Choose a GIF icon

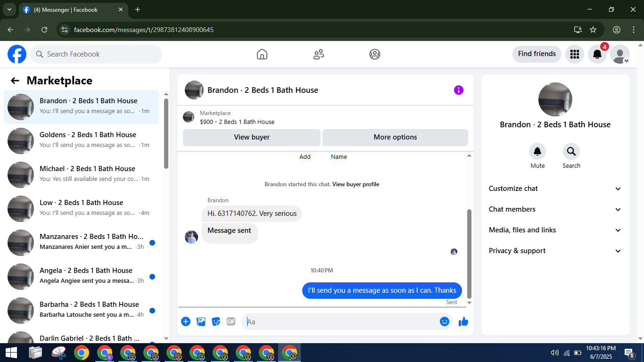(231, 321)
